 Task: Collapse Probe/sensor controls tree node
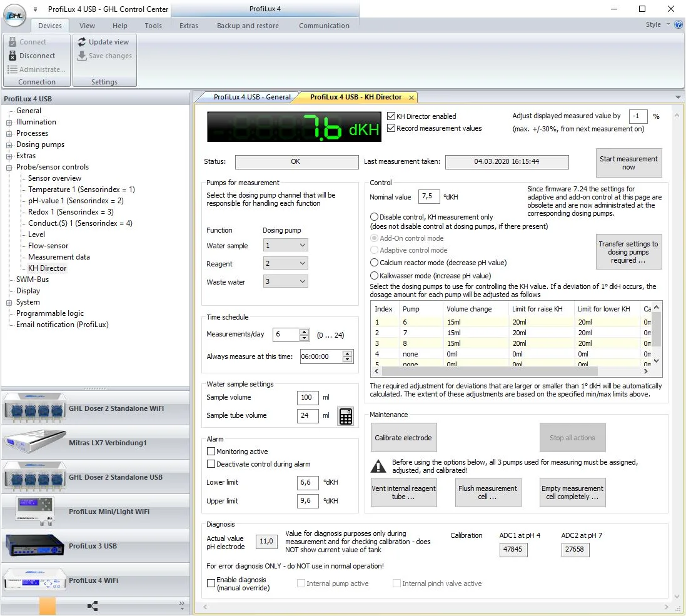coord(9,168)
